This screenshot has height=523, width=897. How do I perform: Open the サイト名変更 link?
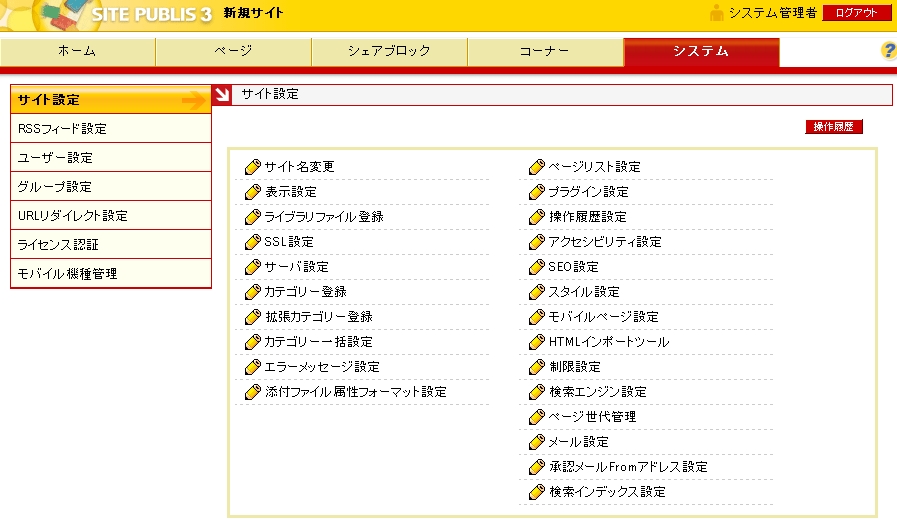coord(299,167)
